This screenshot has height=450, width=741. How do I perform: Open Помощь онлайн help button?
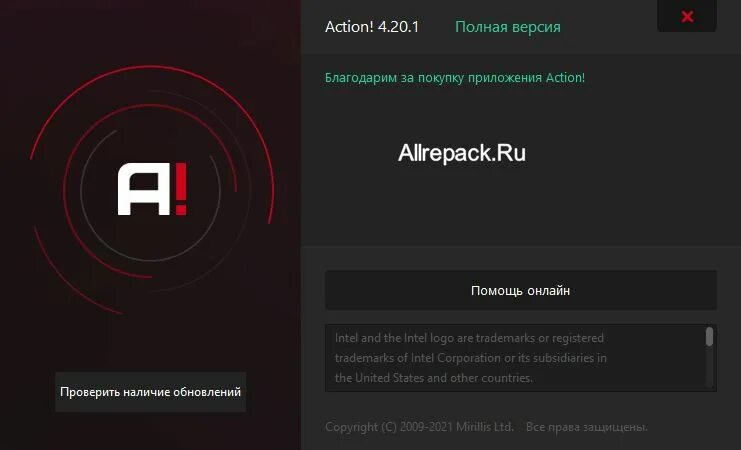521,290
